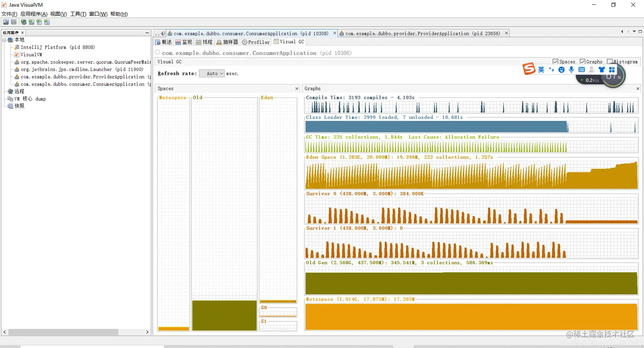Open the Refresh rate Auto dropdown
The height and width of the screenshot is (348, 644).
(x=212, y=74)
